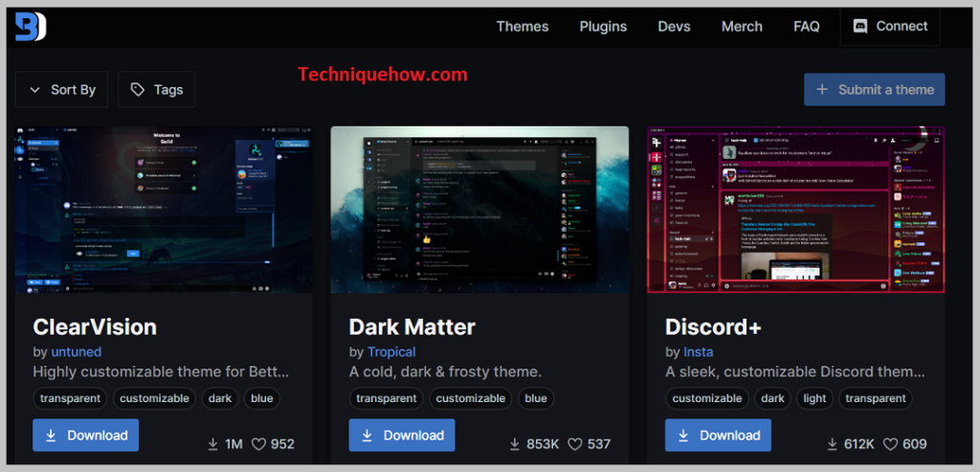
Task: Open the ClearVision theme title
Action: [x=95, y=327]
